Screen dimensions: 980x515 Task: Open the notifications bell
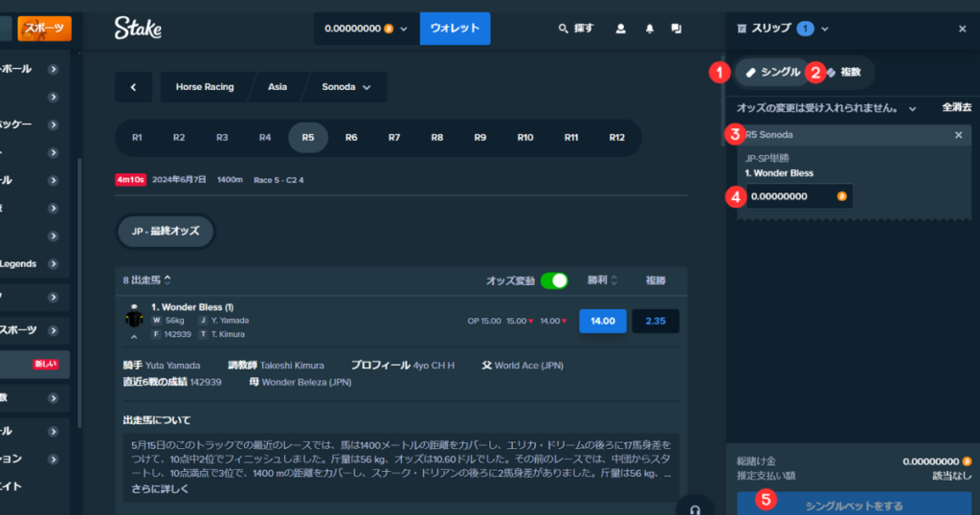pyautogui.click(x=650, y=28)
